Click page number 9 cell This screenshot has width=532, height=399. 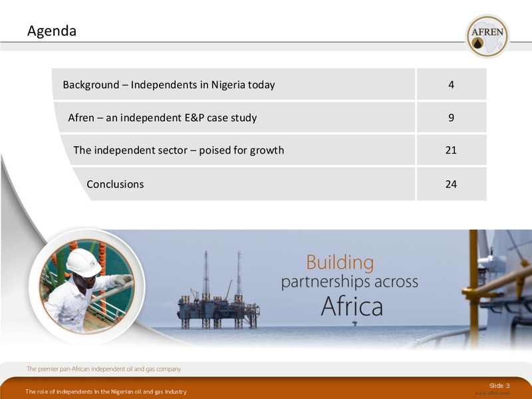(x=452, y=118)
